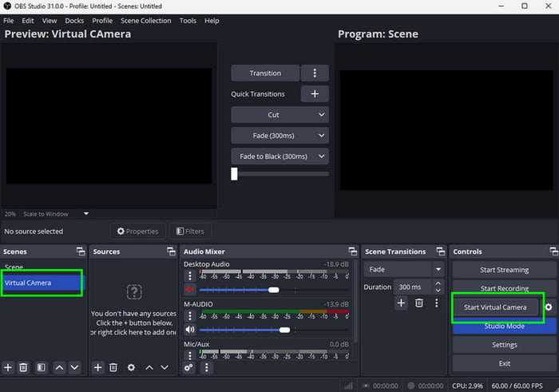Open the Scene Collection menu
This screenshot has width=559, height=392.
tap(145, 21)
